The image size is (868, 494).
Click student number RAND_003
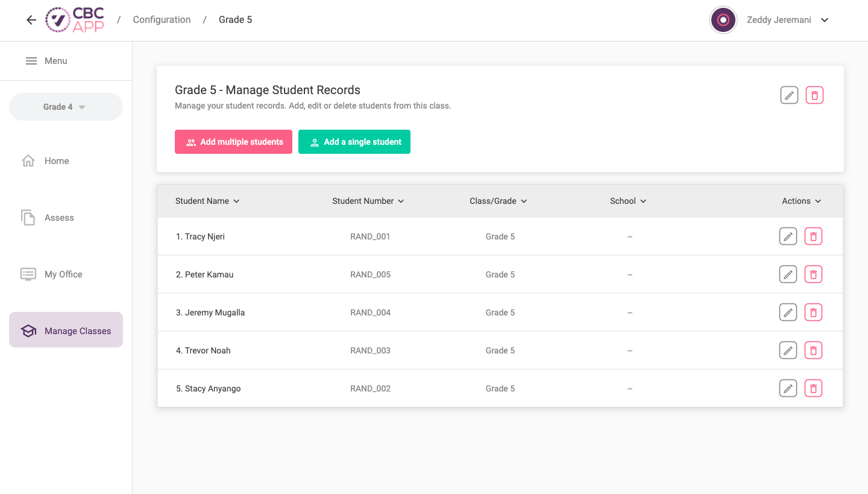[x=370, y=350]
